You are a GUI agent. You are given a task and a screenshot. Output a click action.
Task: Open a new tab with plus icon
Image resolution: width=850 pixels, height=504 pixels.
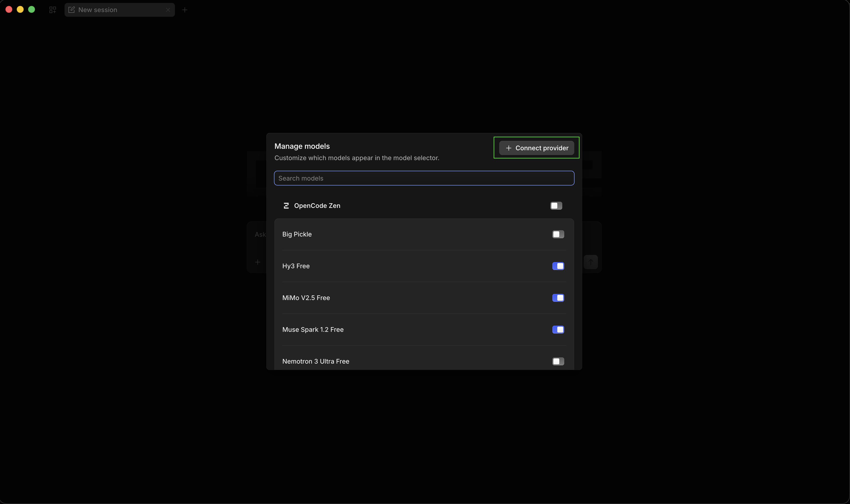(x=185, y=10)
